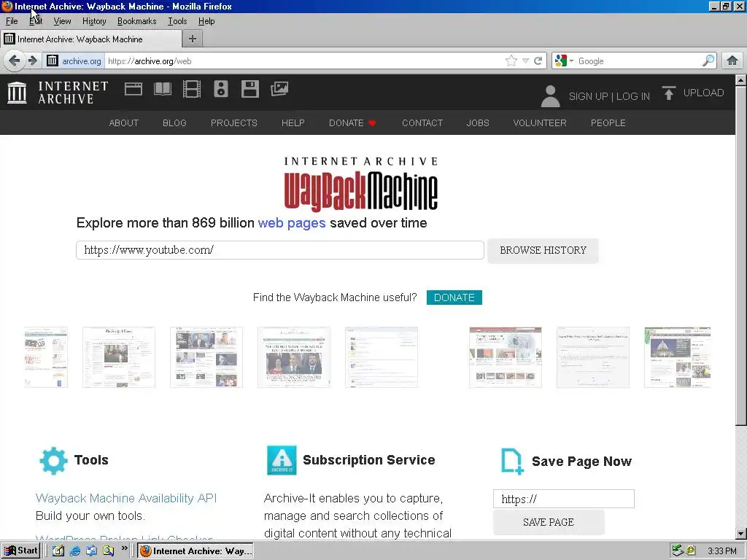Follow the 'web pages' link

click(292, 223)
